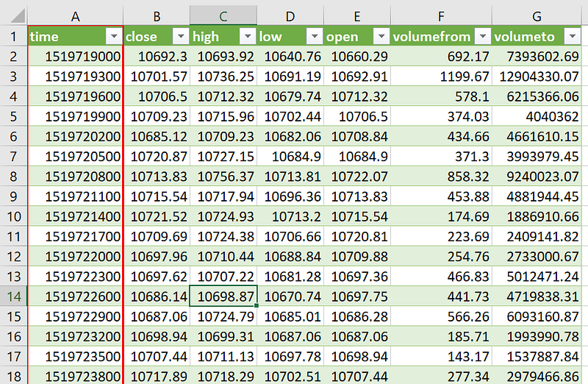
Task: Click high value 10693.92
Action: coord(226,57)
